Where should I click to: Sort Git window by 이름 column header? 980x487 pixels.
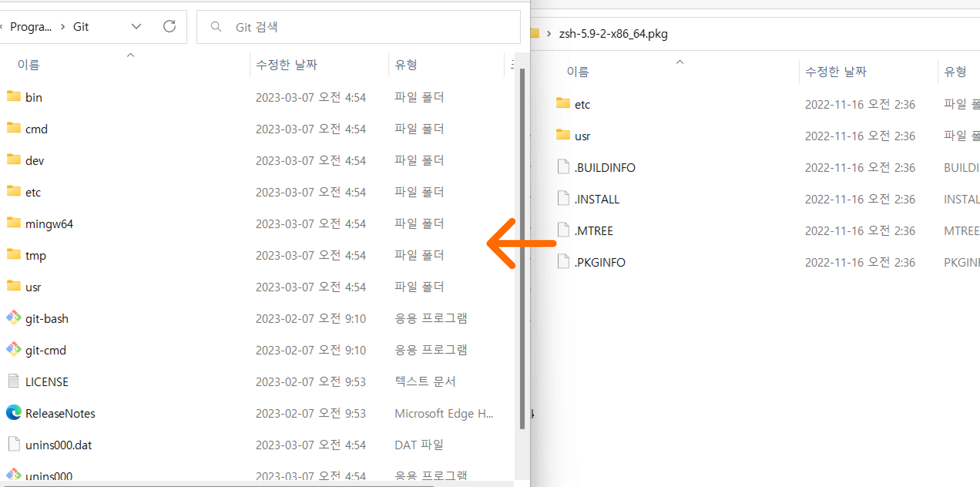pyautogui.click(x=29, y=64)
